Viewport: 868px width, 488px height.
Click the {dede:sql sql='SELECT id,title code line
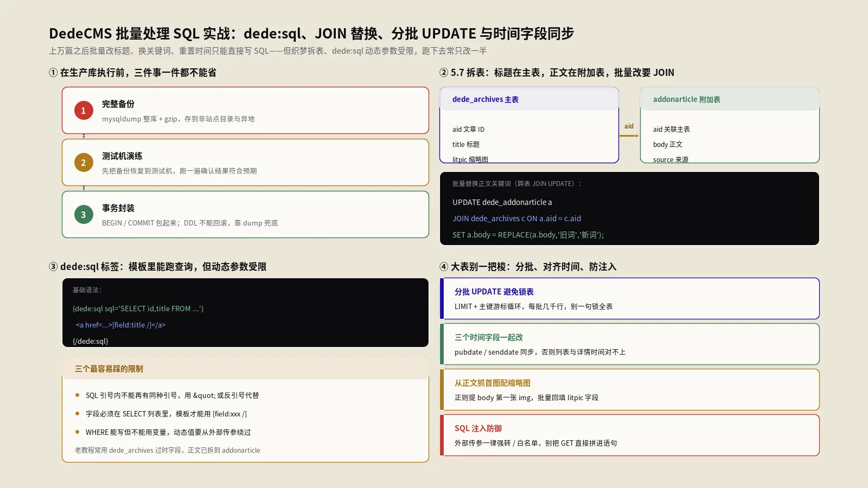click(x=138, y=309)
